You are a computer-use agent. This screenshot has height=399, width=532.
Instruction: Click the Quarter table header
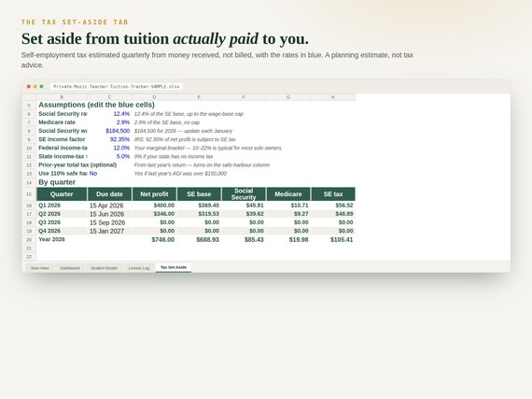pos(62,194)
